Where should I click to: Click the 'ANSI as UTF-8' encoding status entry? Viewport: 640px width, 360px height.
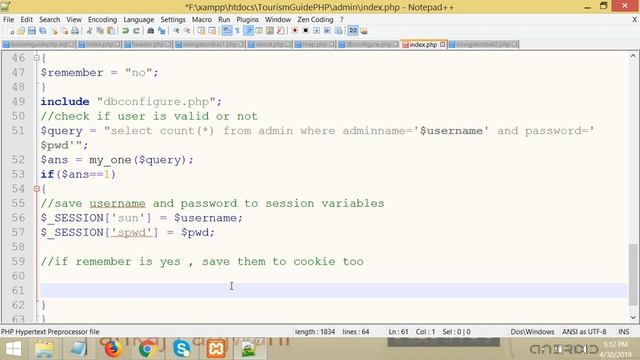584,332
